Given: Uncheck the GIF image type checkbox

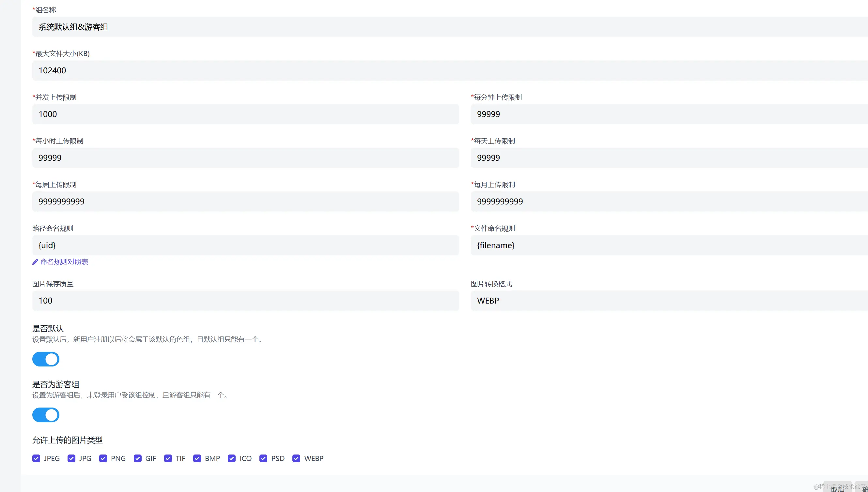Looking at the screenshot, I should pyautogui.click(x=138, y=458).
